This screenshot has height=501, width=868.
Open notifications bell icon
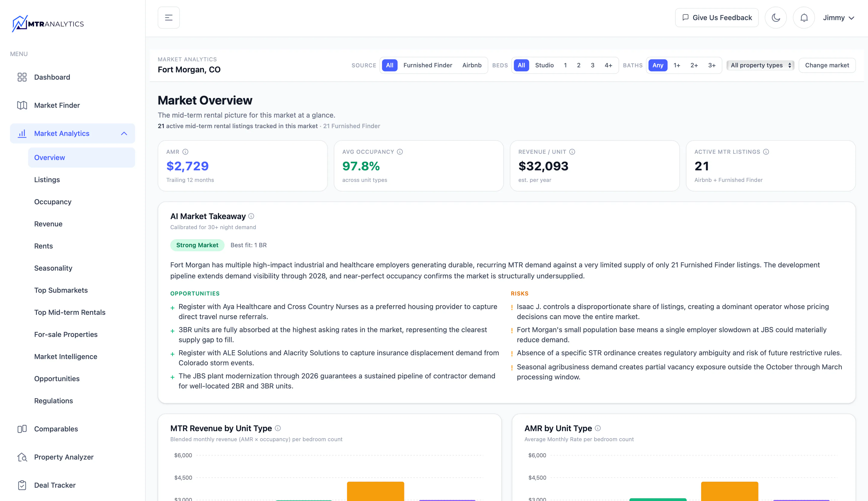[x=804, y=18]
